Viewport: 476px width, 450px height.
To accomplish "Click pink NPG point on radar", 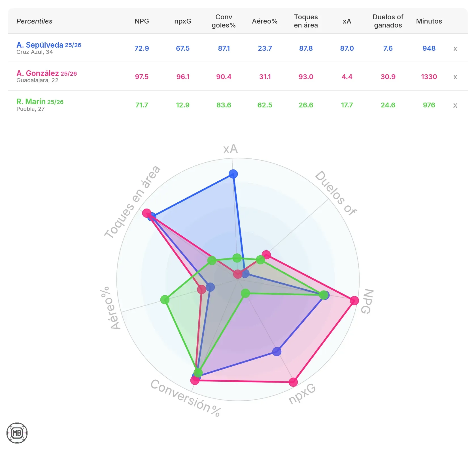I will [x=354, y=300].
